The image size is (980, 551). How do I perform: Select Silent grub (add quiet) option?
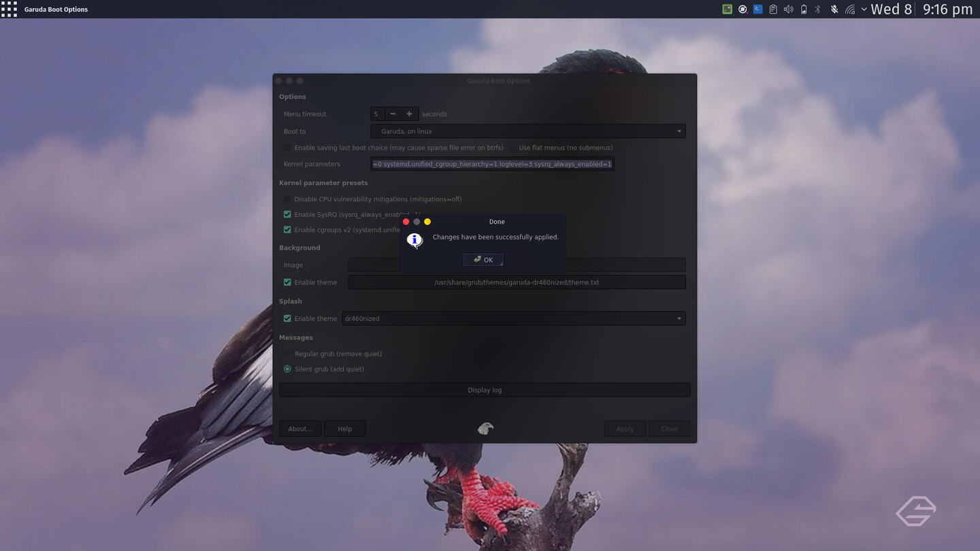pos(287,369)
